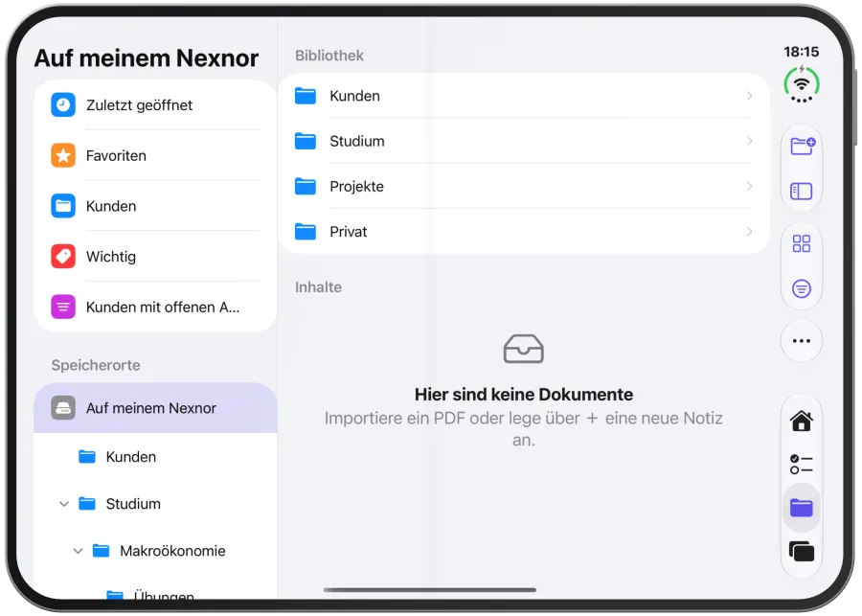Open Makroökonomie subfolder label in tree

172,551
